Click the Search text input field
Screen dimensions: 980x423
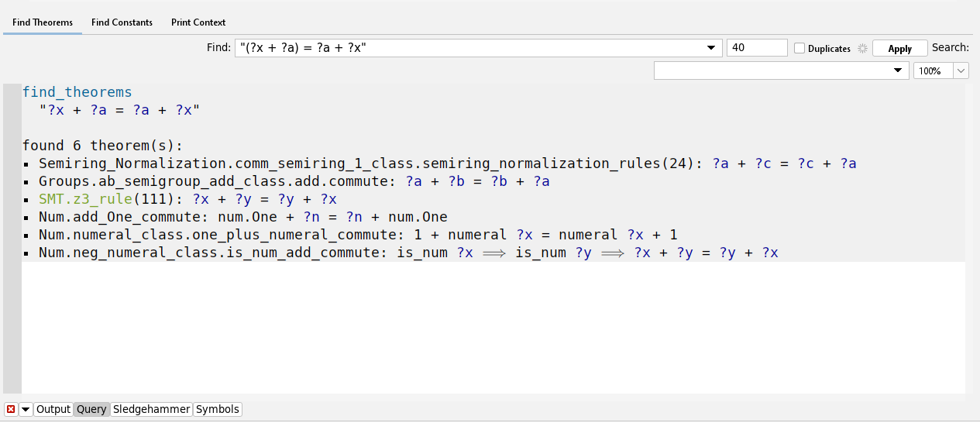[775, 70]
